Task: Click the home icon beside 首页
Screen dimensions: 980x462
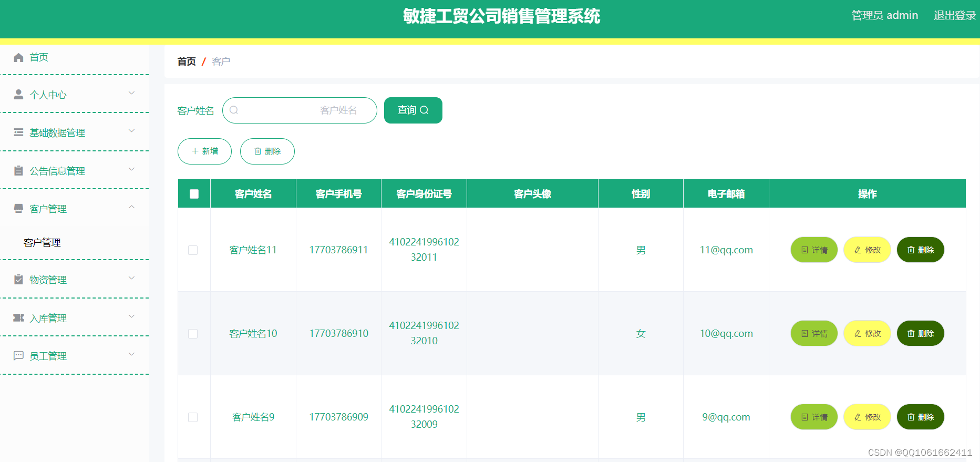Action: pos(18,57)
